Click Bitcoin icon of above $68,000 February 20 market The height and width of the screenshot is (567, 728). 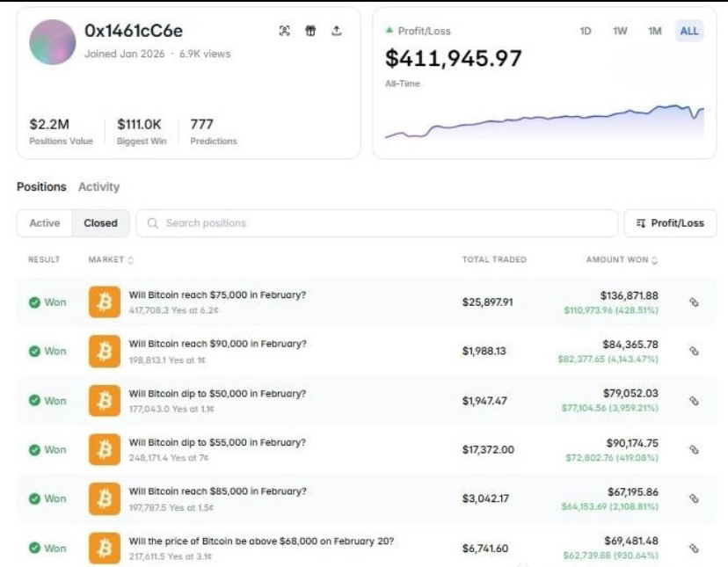[x=105, y=548]
